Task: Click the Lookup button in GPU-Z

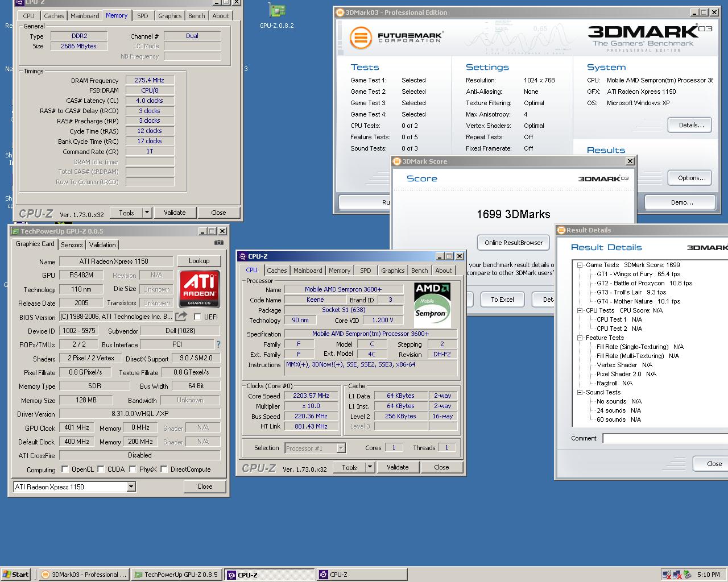Action: point(199,261)
